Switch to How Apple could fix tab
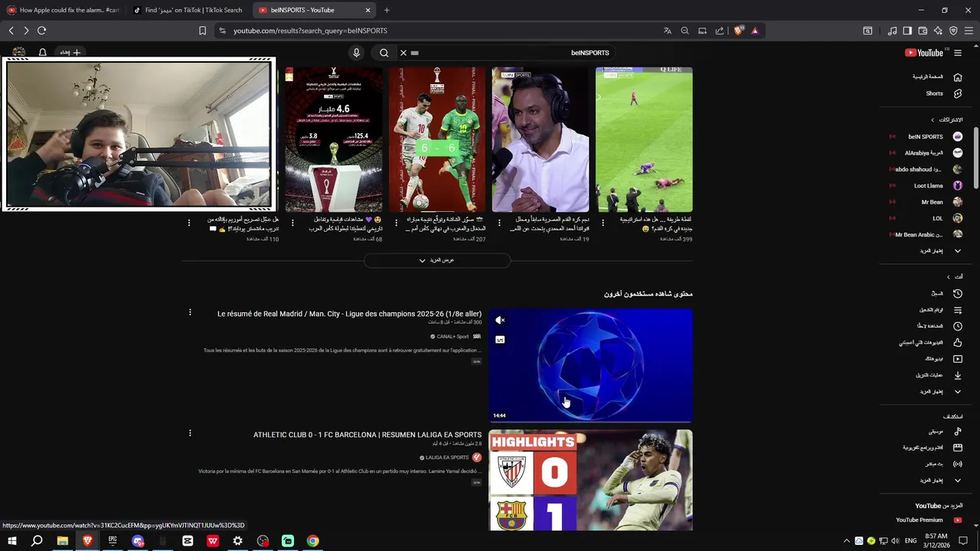This screenshot has height=551, width=980. (63, 10)
